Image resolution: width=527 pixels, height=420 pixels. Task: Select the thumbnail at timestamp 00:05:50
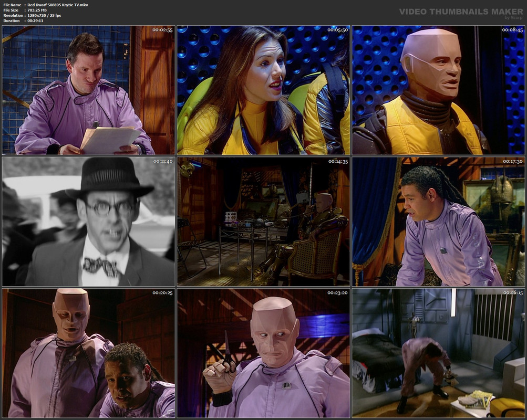(x=264, y=90)
